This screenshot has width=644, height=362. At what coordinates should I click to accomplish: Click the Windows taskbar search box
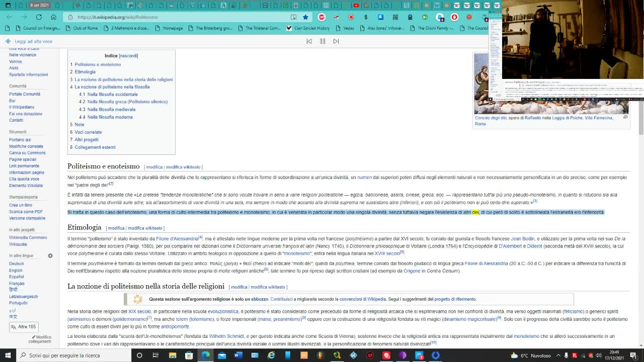click(x=73, y=355)
